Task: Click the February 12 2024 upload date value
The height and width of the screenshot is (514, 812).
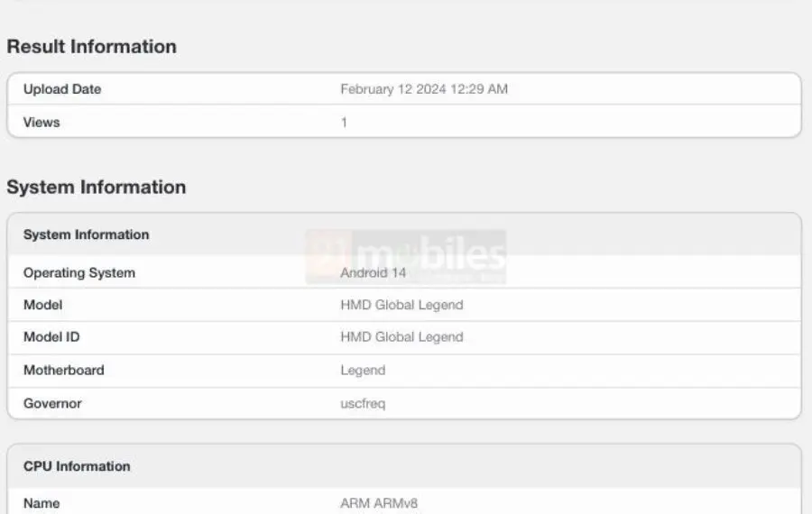Action: pos(424,89)
